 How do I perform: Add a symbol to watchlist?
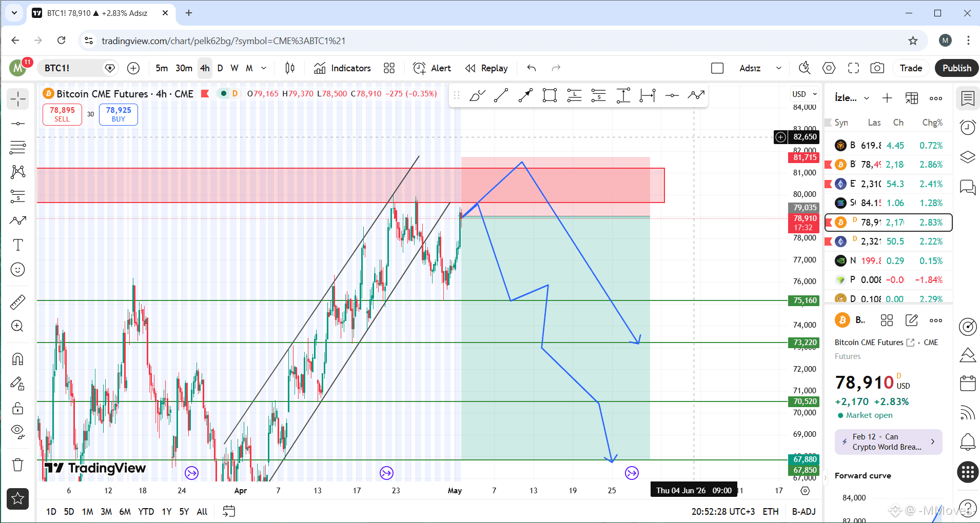[887, 98]
